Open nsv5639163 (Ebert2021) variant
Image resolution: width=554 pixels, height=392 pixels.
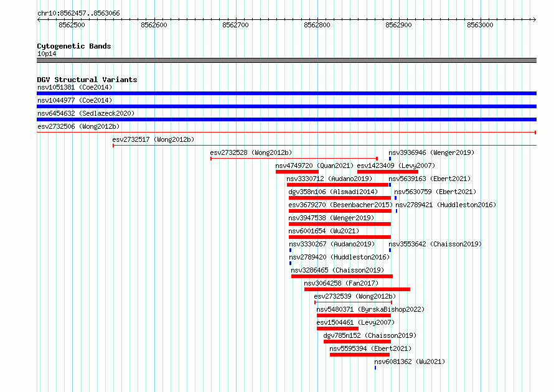click(x=430, y=179)
